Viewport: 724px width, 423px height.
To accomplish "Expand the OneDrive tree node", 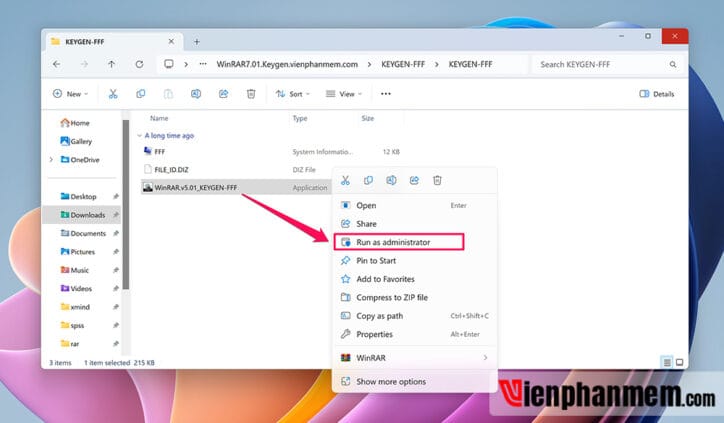I will (51, 160).
